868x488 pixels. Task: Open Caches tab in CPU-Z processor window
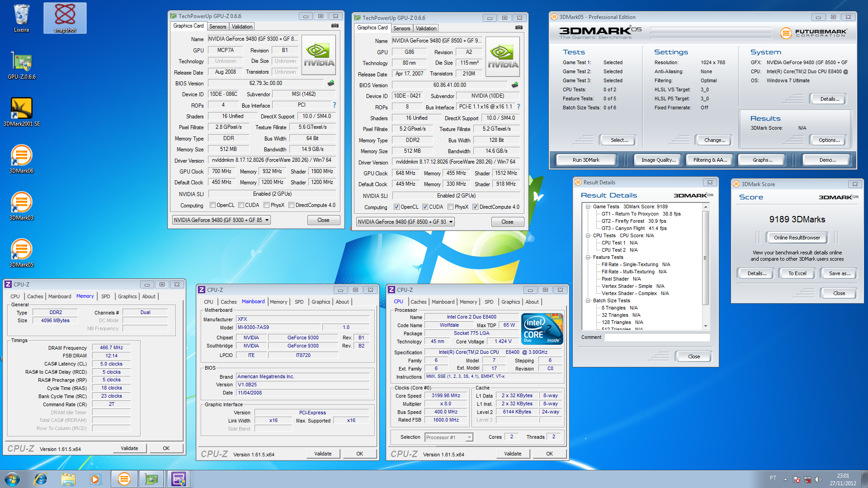[419, 302]
